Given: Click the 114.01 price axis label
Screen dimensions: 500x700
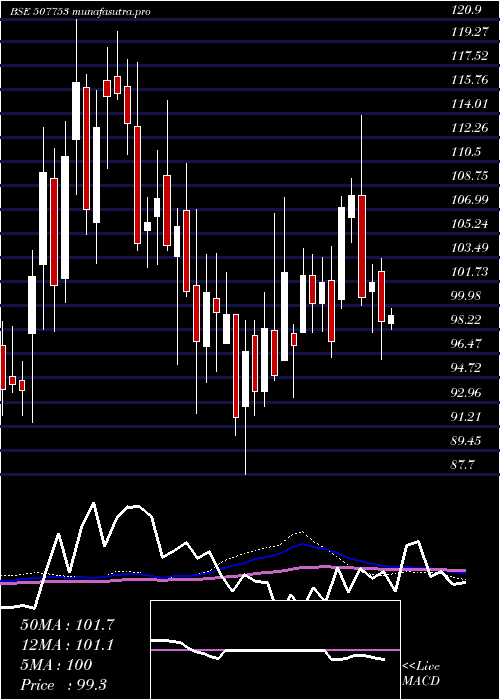Looking at the screenshot, I should pyautogui.click(x=469, y=104).
